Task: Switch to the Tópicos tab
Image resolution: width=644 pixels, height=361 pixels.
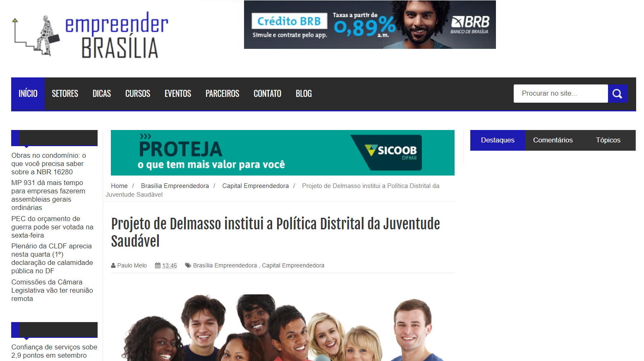Action: [608, 140]
